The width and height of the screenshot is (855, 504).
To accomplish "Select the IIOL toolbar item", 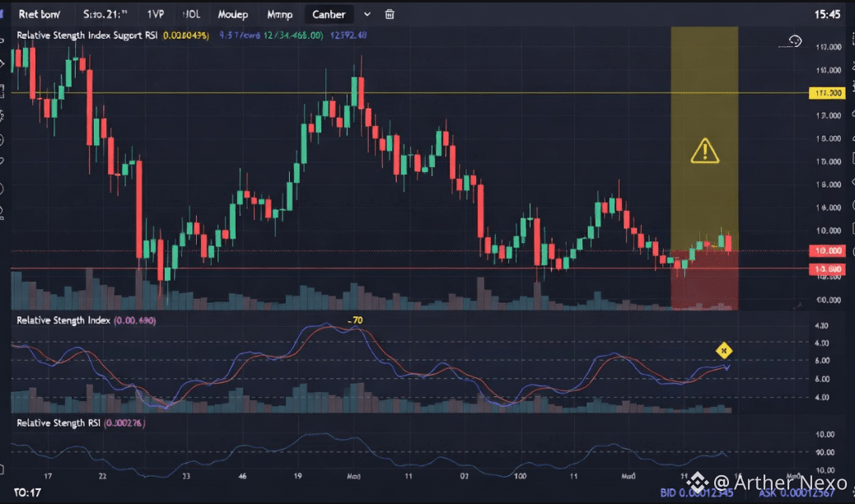I will click(191, 14).
